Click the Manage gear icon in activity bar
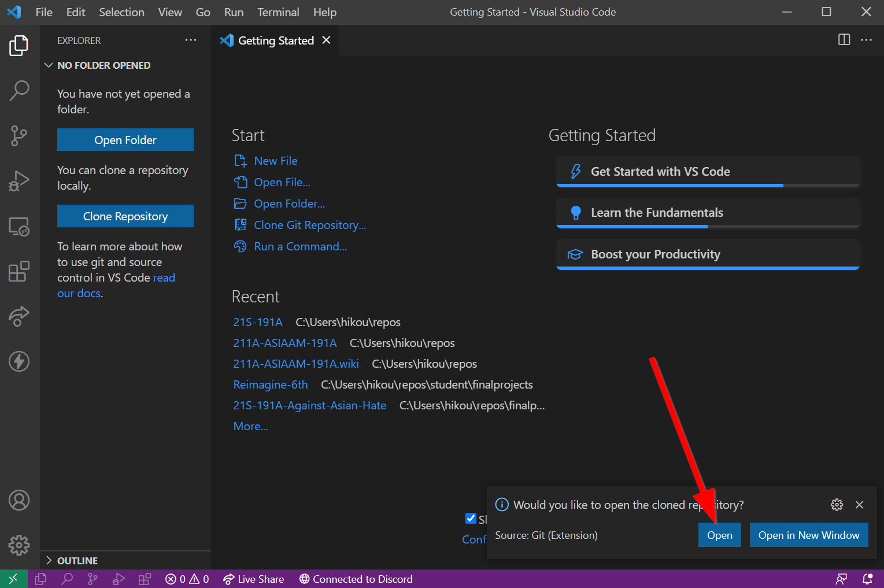Screen dimensions: 884x588 19,545
